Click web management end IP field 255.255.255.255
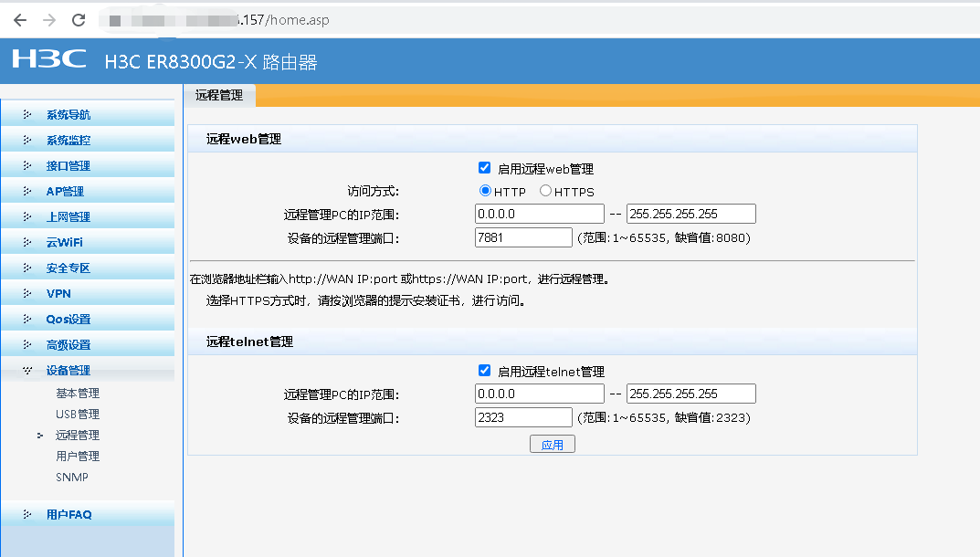The image size is (980, 557). click(x=691, y=214)
